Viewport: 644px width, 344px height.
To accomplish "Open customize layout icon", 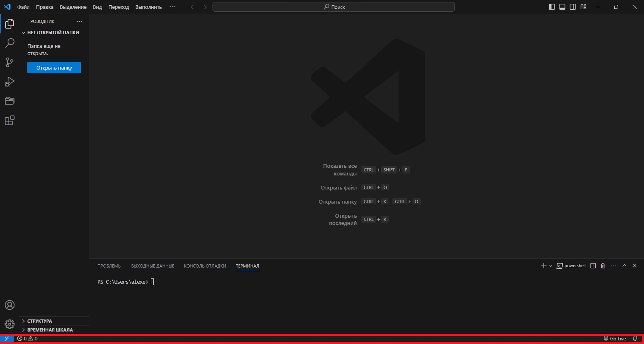I will [x=583, y=7].
